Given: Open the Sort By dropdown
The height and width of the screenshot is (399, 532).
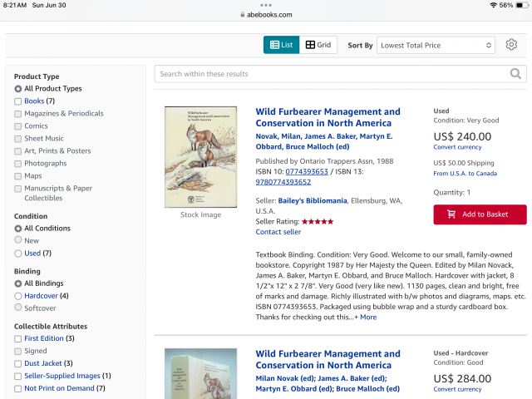Looking at the screenshot, I should [x=436, y=45].
